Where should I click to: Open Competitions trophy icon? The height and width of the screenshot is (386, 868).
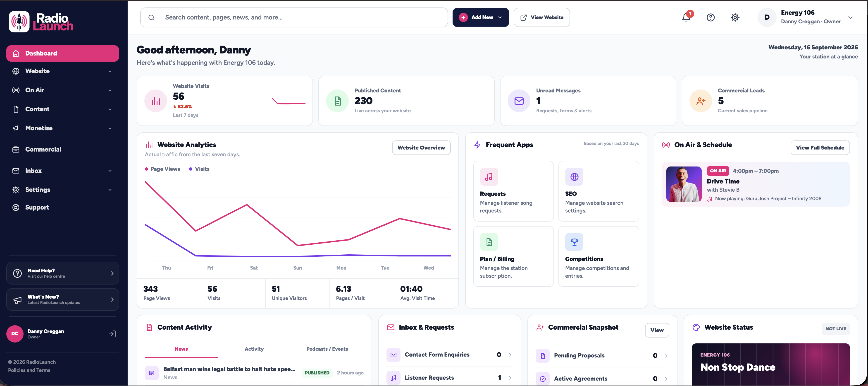click(574, 242)
